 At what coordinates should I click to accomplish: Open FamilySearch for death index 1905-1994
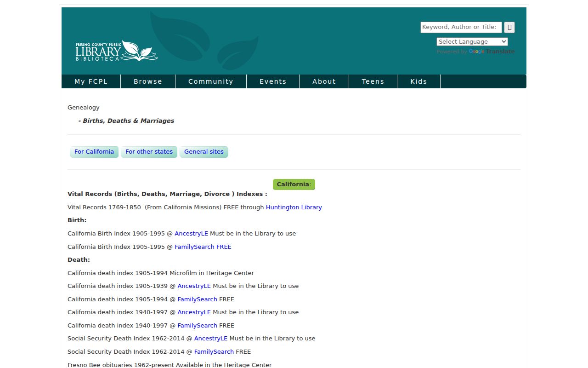pyautogui.click(x=197, y=299)
